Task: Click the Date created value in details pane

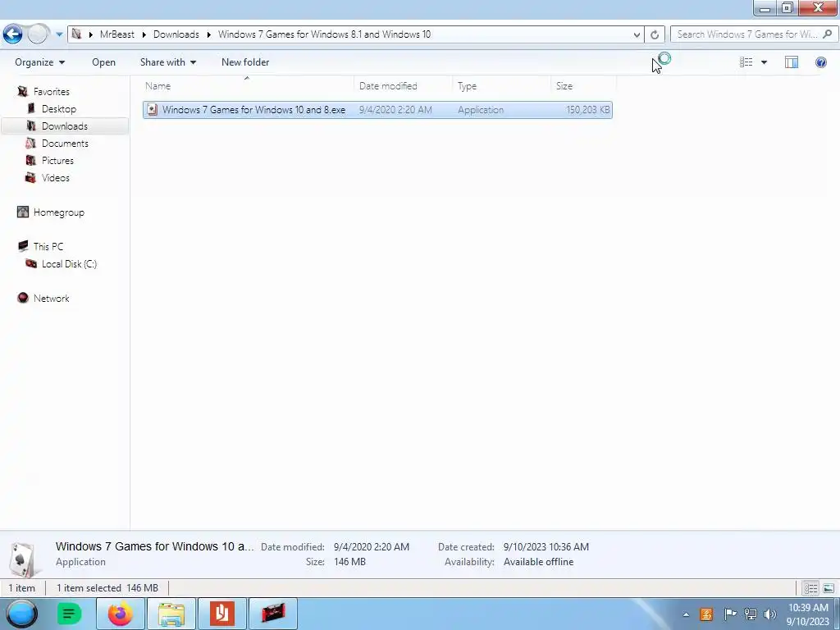Action: [x=546, y=547]
